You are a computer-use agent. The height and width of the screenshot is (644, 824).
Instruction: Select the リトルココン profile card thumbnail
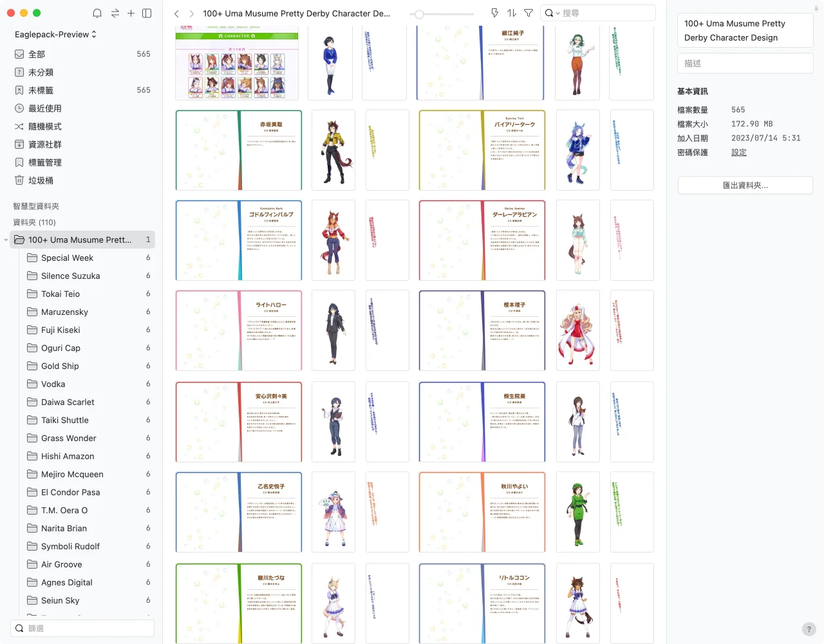coord(482,603)
